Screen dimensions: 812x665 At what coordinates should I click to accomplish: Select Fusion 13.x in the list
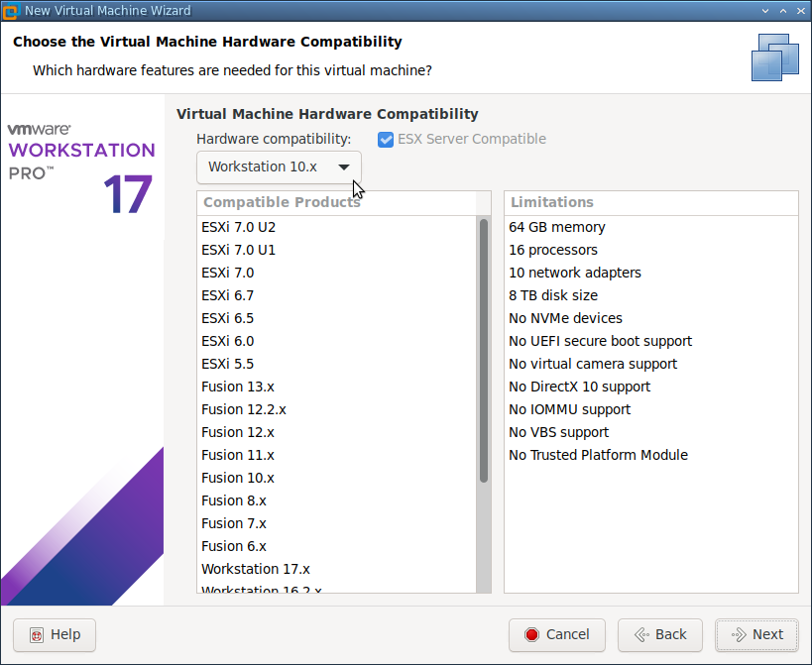click(337, 387)
